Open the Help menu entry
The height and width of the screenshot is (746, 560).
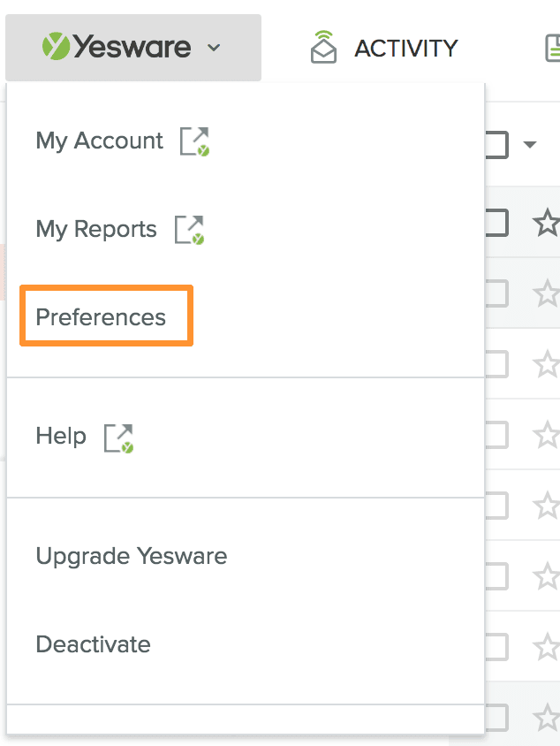(61, 436)
